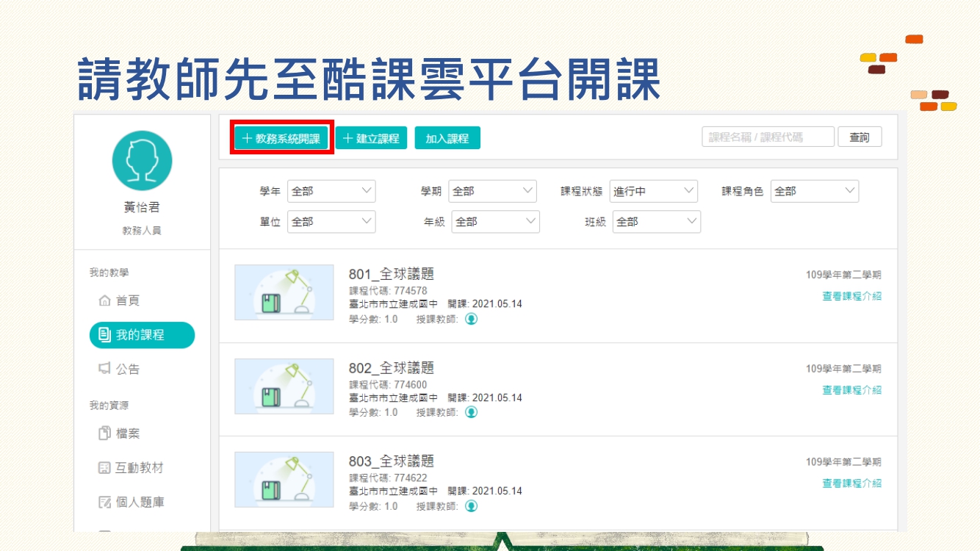Expand the 課程角色 dropdown
980x551 pixels.
814,191
